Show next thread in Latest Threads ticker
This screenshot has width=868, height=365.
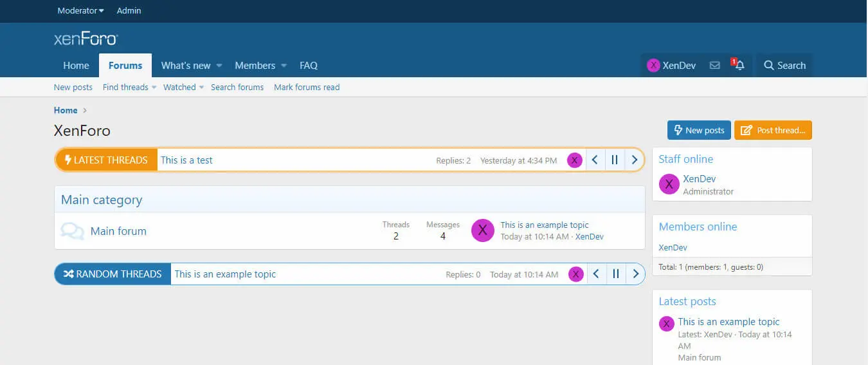634,160
